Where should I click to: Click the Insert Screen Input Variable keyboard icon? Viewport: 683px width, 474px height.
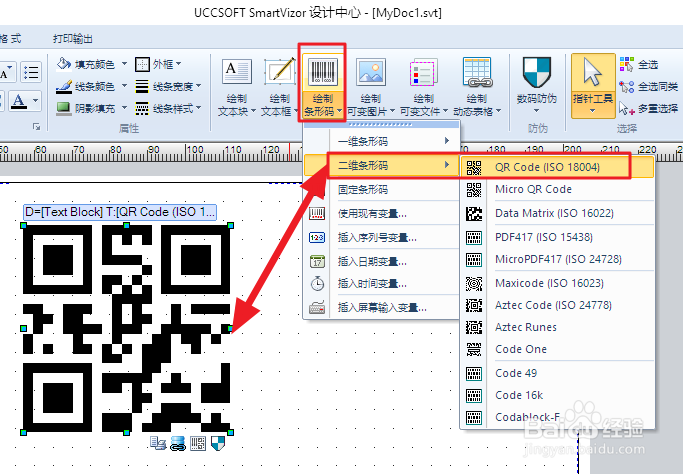click(317, 307)
